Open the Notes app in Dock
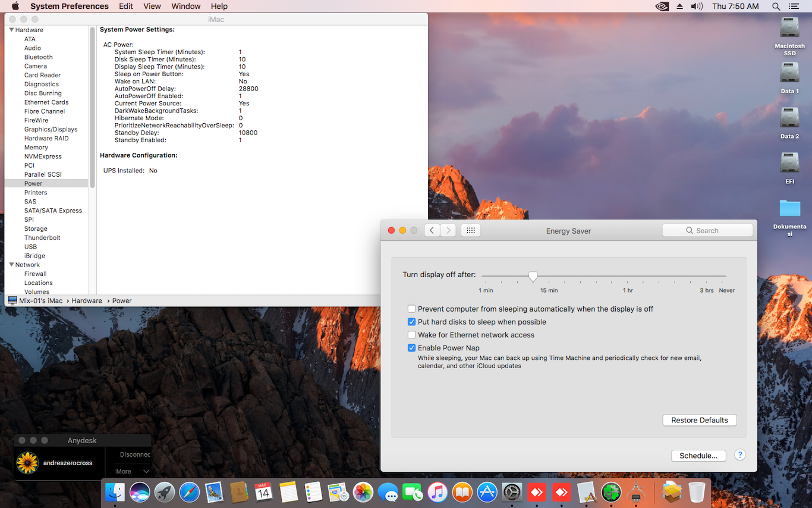The image size is (812, 508). tap(288, 492)
